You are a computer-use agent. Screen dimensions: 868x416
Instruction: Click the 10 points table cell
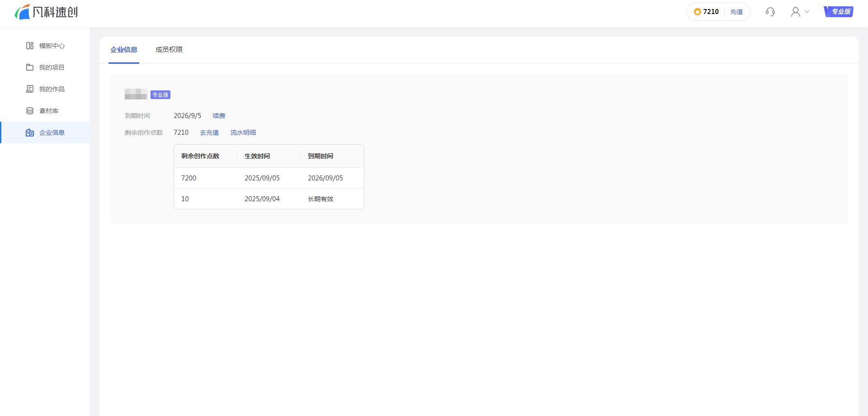tap(185, 199)
